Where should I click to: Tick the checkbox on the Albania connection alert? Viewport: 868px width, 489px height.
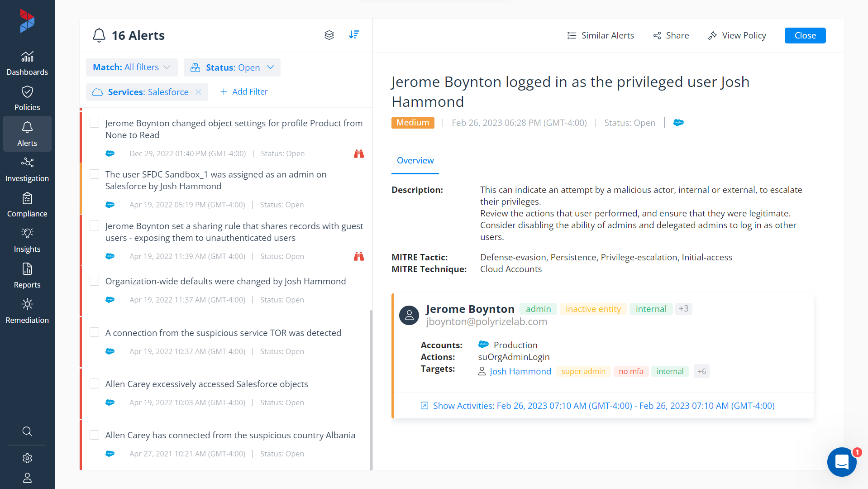click(94, 435)
